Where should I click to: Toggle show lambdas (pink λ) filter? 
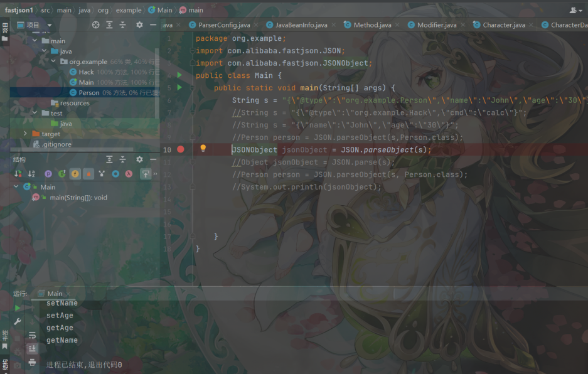[x=129, y=174]
